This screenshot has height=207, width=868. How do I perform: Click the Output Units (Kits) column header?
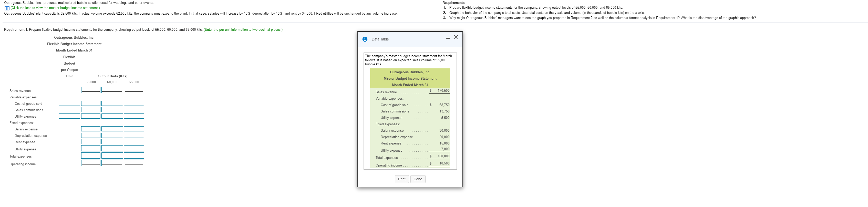112,76
